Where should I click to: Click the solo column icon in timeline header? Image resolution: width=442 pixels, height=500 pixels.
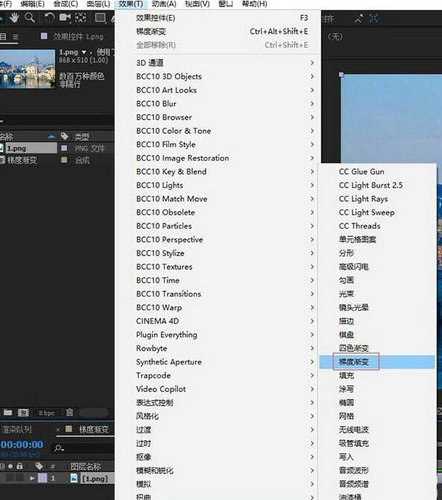point(11,466)
